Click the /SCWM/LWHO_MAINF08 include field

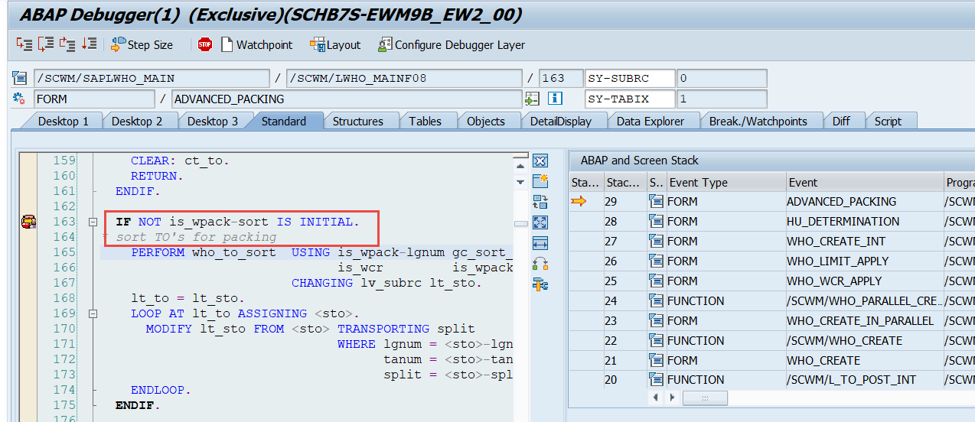404,78
